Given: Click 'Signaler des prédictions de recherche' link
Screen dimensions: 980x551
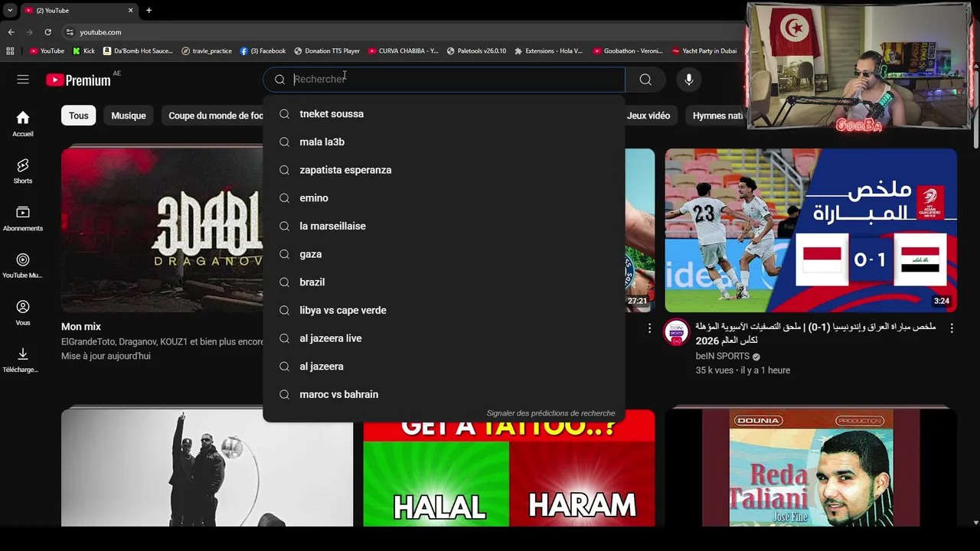Looking at the screenshot, I should point(550,413).
